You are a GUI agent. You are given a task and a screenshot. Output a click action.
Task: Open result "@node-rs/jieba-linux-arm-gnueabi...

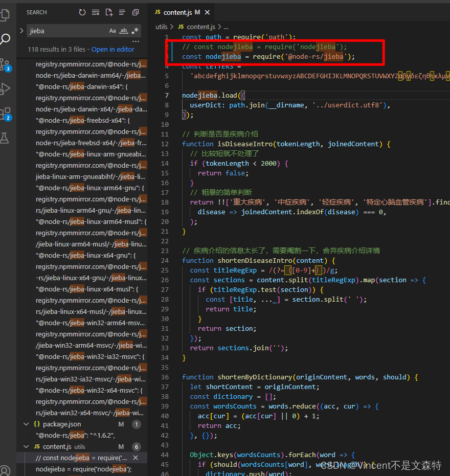pyautogui.click(x=91, y=154)
